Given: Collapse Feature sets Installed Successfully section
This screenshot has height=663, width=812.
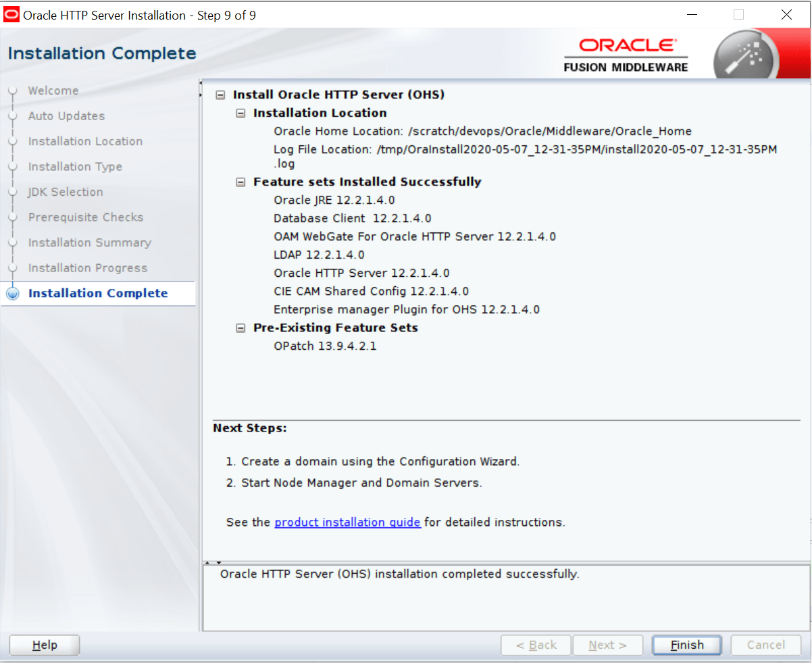Looking at the screenshot, I should point(240,182).
